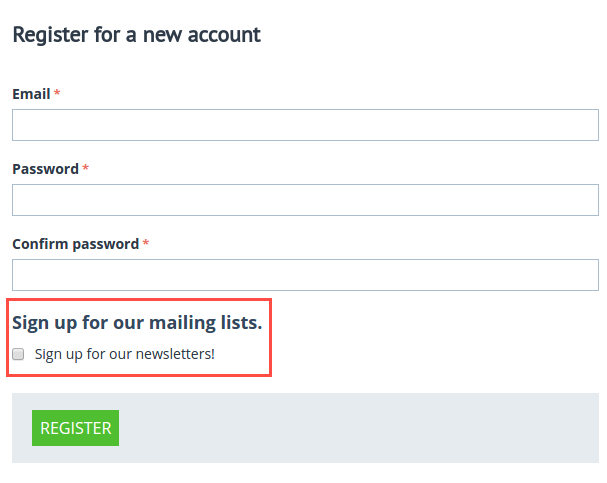Click the word 'Confirm' in third label
Viewport: 607px width, 483px height.
(40, 244)
